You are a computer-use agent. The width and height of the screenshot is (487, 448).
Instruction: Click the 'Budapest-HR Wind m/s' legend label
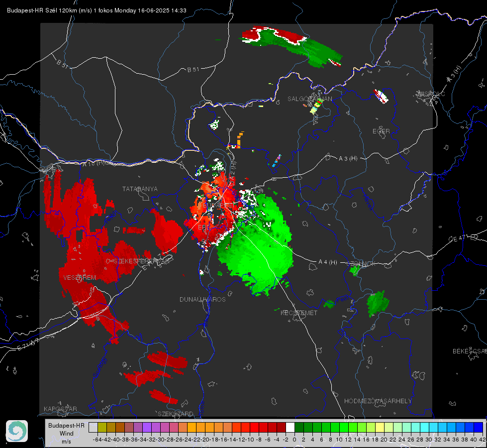pyautogui.click(x=67, y=433)
